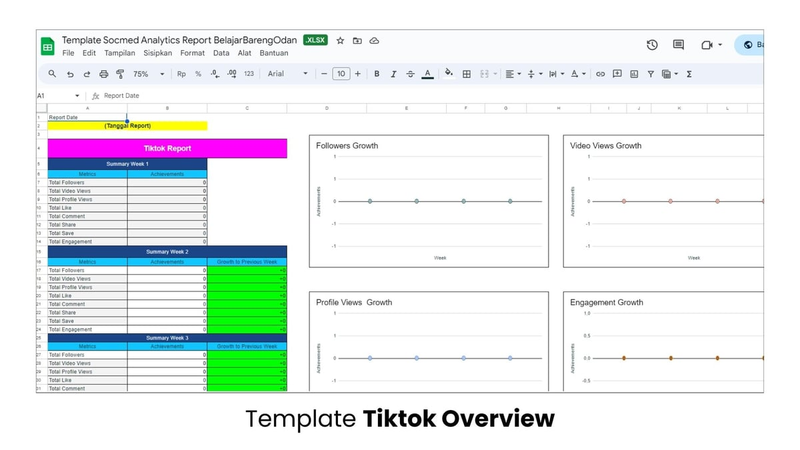Toggle strikethrough formatting
Screen dimensions: 800x450
[x=410, y=74]
